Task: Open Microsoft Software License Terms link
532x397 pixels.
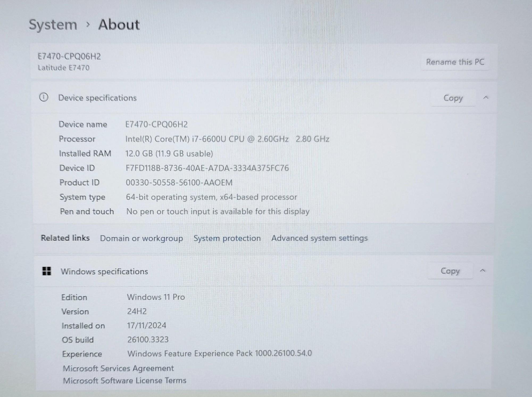Action: 124,380
